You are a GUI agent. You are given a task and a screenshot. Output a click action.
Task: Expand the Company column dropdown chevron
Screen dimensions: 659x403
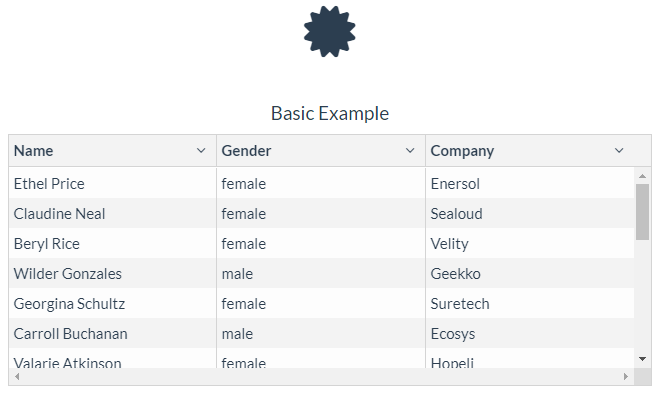pos(619,151)
